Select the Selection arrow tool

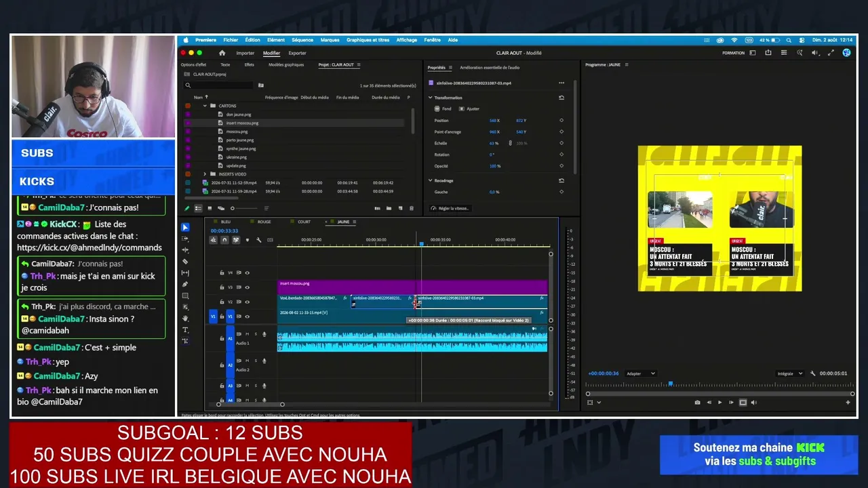(x=185, y=227)
